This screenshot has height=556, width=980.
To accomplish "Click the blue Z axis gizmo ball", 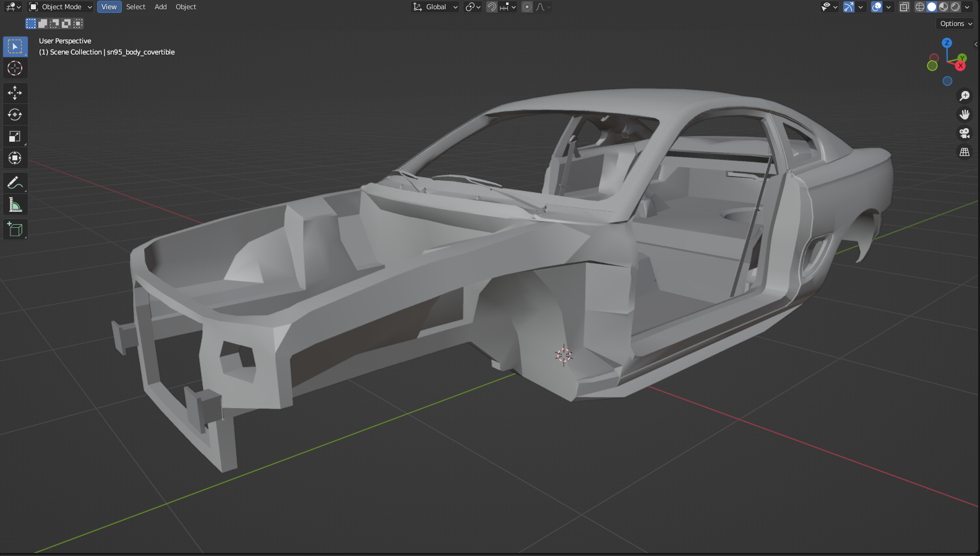I will 947,43.
